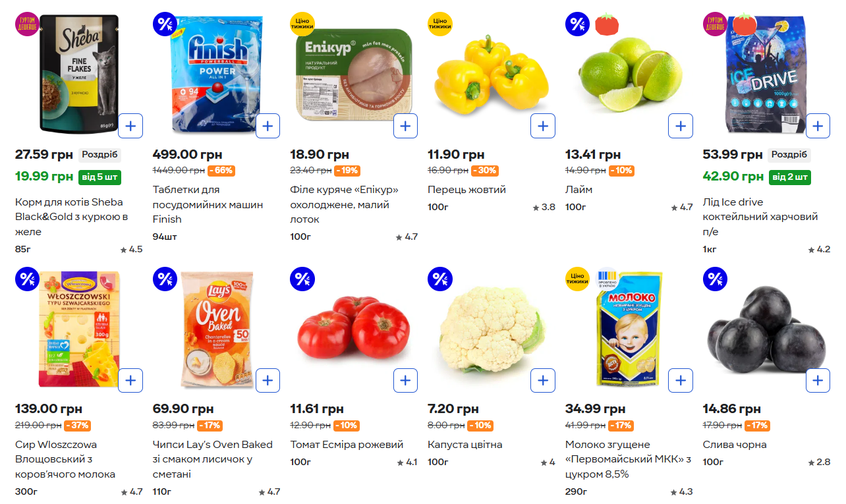Viewport: 846px width, 504px height.
Task: Add Finish dishwasher tablets to cart
Action: pos(268,126)
